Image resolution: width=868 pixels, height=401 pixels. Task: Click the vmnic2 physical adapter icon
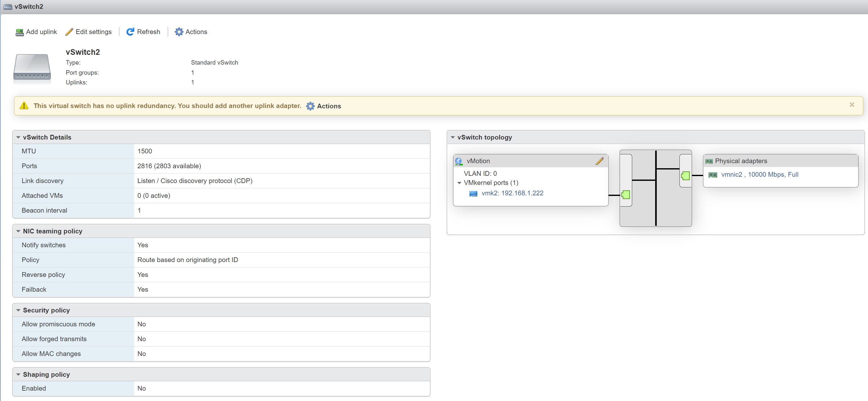coord(712,175)
